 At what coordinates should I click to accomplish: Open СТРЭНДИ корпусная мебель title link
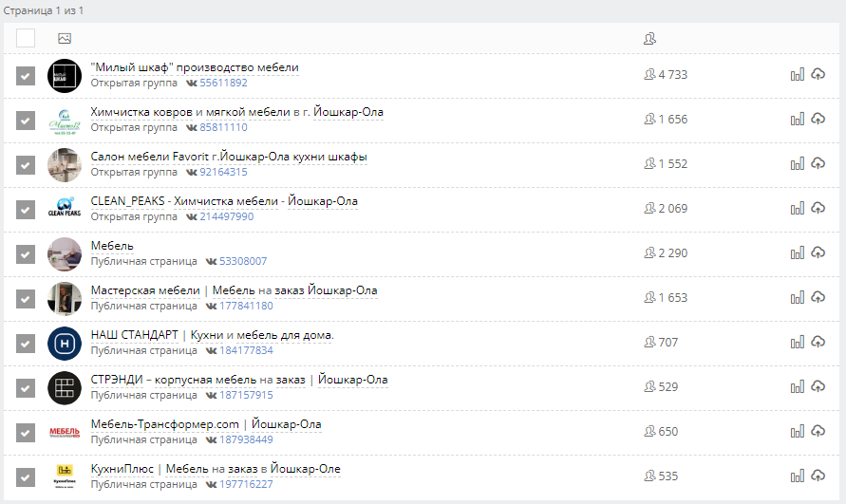239,380
